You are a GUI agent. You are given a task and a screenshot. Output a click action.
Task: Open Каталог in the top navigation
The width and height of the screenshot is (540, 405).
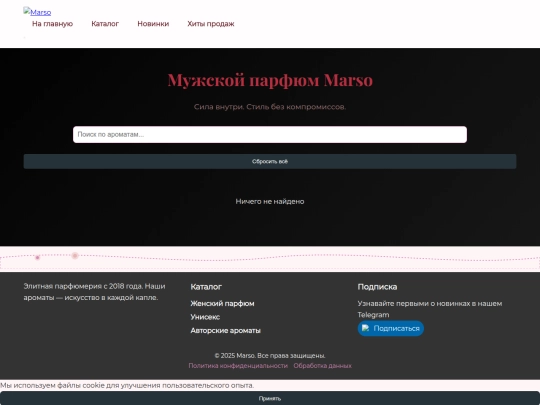[105, 24]
